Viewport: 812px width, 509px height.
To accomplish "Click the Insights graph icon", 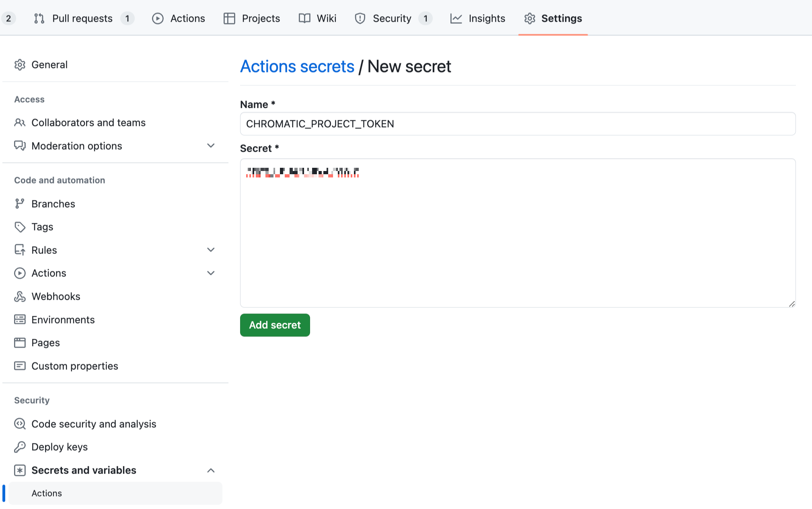I will pyautogui.click(x=456, y=19).
